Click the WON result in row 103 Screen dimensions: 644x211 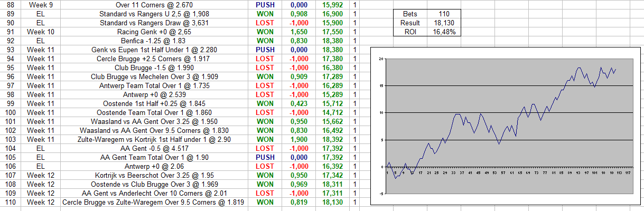click(x=265, y=139)
